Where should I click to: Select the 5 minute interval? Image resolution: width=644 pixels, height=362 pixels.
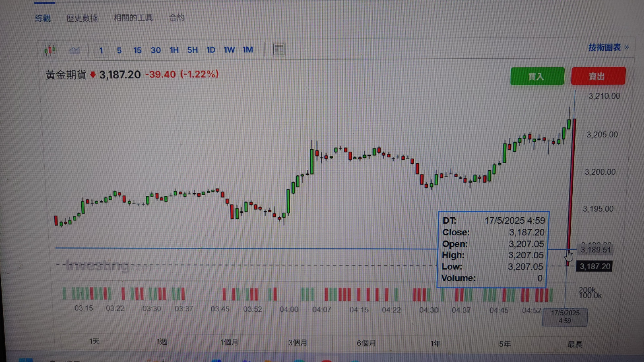[x=119, y=50]
